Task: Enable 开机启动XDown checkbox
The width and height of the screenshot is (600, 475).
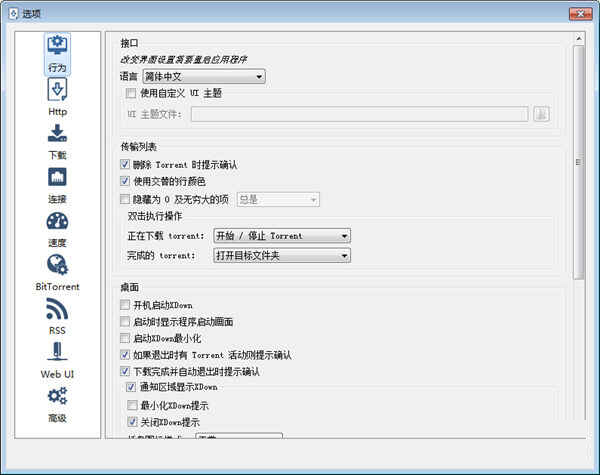Action: (x=125, y=305)
